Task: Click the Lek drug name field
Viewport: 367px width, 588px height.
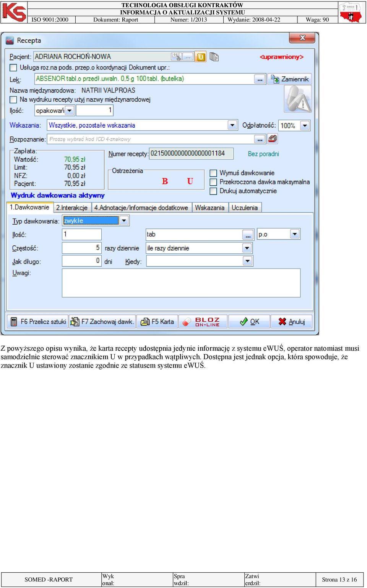Action: point(145,79)
